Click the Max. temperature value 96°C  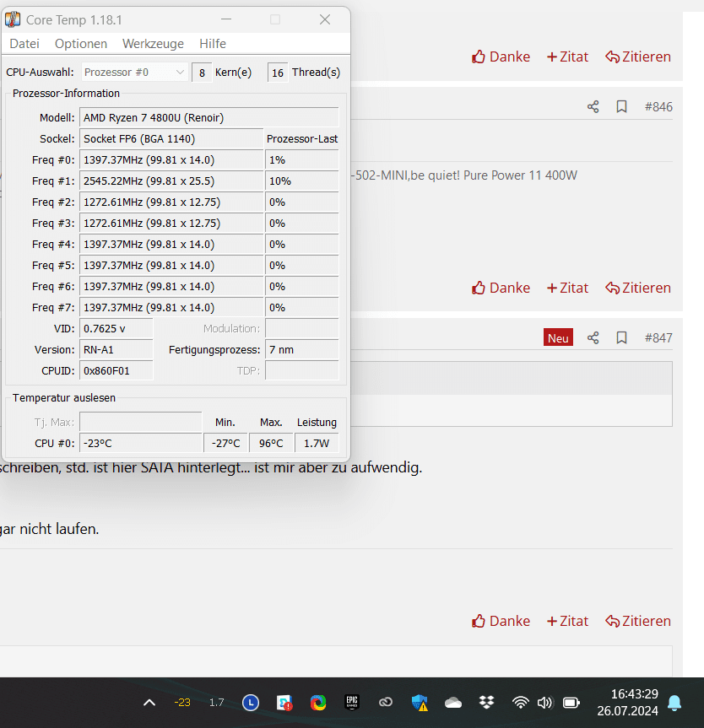click(x=271, y=444)
